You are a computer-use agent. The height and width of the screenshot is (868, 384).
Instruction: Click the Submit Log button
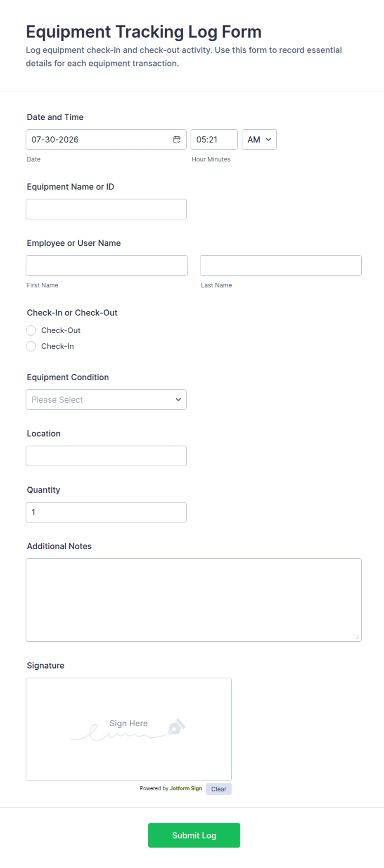[194, 835]
